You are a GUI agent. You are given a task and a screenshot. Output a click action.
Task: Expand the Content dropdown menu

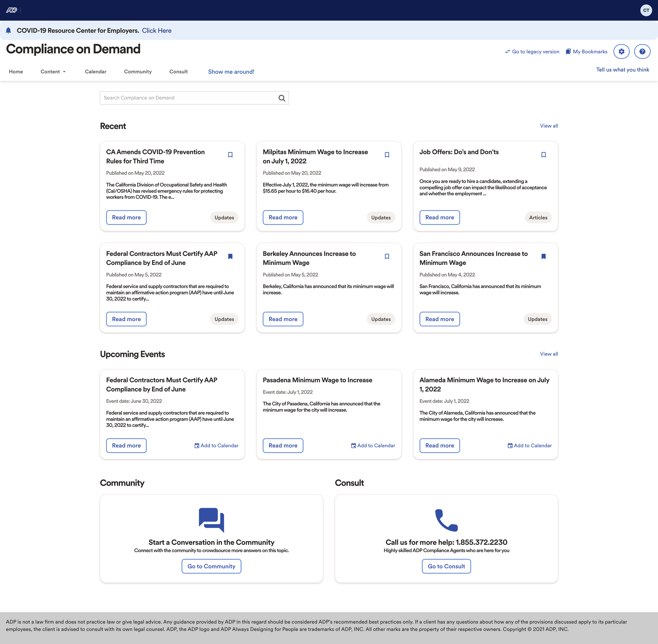point(53,72)
